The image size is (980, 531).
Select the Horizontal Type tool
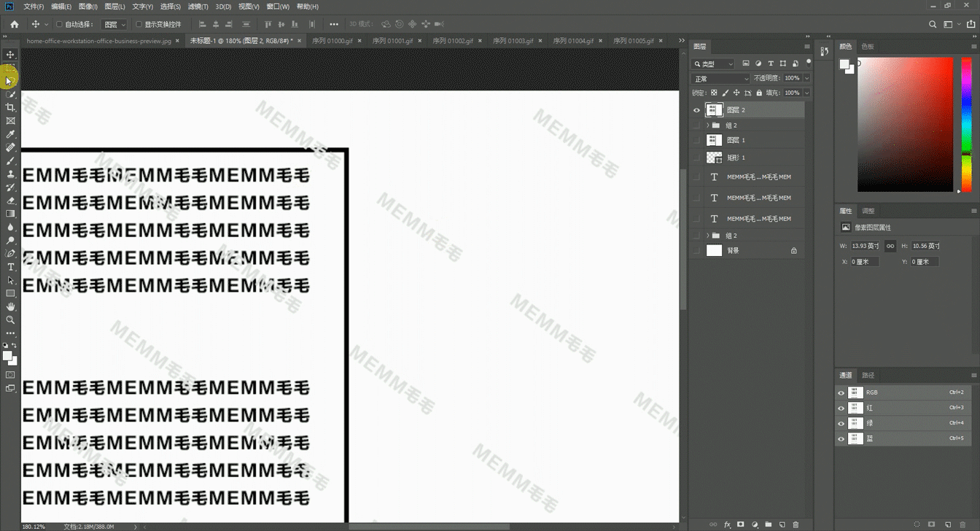point(10,267)
